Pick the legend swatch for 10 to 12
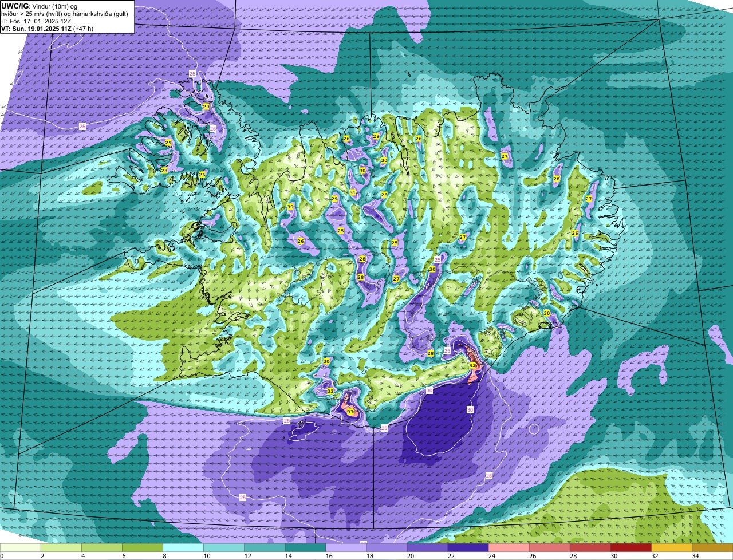This screenshot has width=733, height=560. 224,547
